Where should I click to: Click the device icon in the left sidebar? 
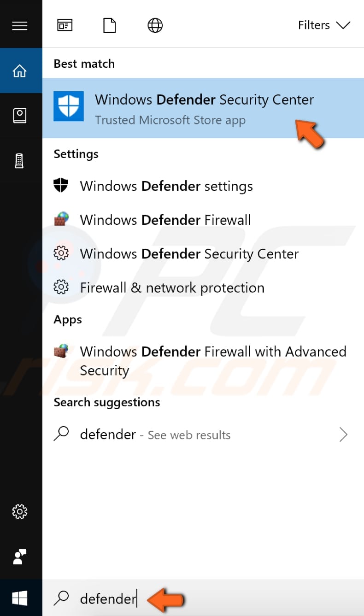point(19,161)
